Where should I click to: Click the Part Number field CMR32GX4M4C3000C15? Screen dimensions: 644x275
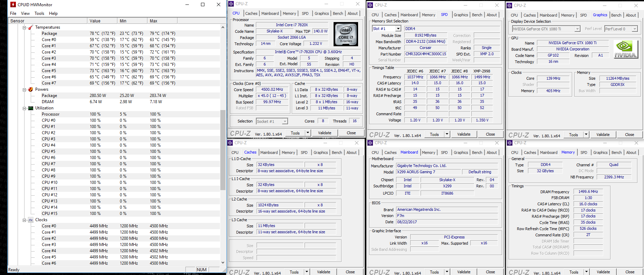[425, 54]
